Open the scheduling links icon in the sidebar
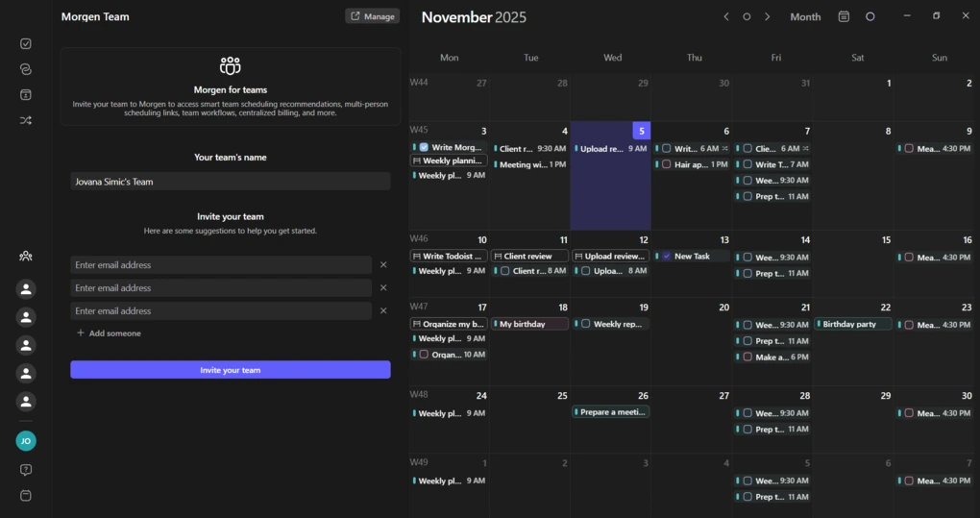This screenshot has height=518, width=980. point(26,69)
